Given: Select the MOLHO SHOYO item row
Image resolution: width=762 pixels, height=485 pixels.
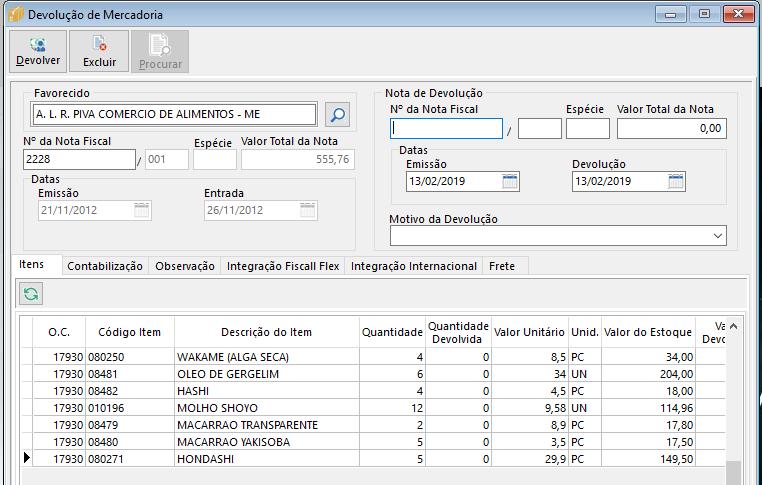Looking at the screenshot, I should 373,408.
